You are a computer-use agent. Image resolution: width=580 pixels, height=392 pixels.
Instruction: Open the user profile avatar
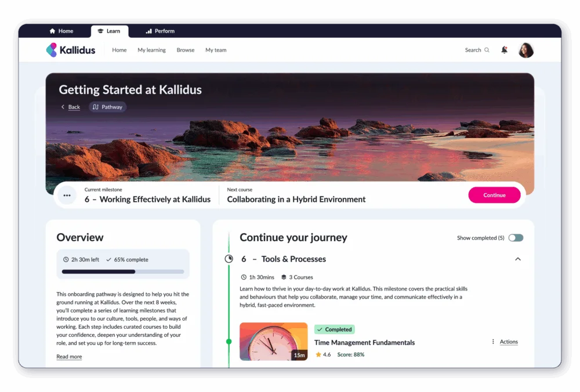[x=525, y=50]
